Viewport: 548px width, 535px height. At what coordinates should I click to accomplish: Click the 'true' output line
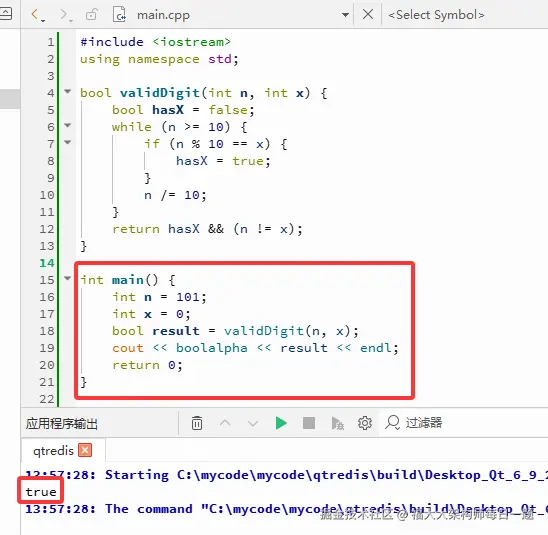tap(41, 492)
